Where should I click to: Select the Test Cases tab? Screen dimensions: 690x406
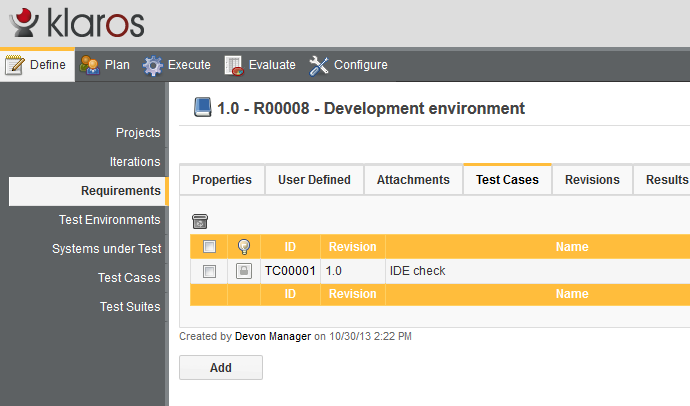click(x=507, y=179)
